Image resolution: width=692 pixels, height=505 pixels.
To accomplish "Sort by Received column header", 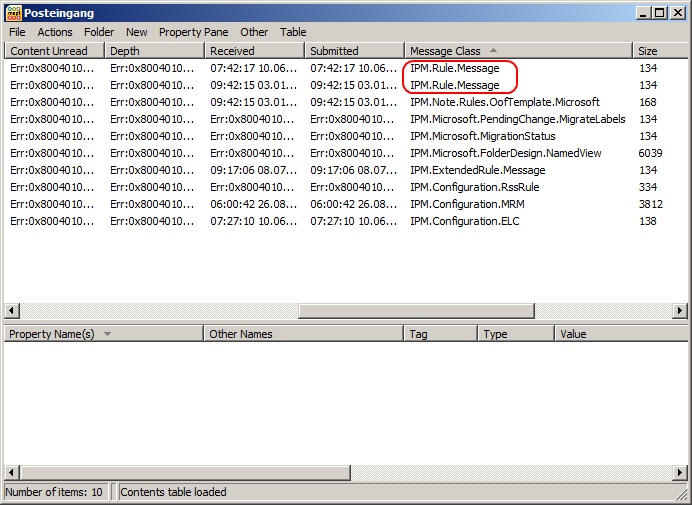I will (255, 51).
